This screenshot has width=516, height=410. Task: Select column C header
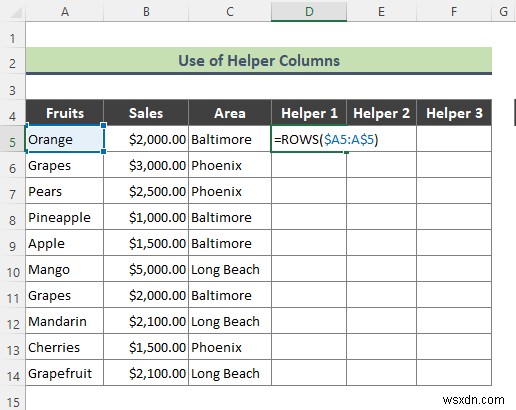230,12
